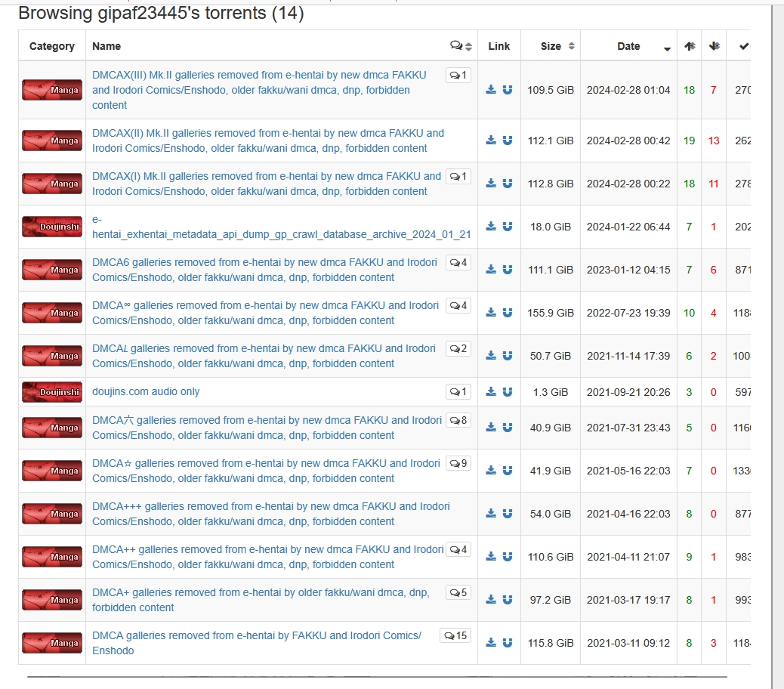This screenshot has width=784, height=689.
Task: Download torrent for 50.7 GiB row
Action: [491, 356]
